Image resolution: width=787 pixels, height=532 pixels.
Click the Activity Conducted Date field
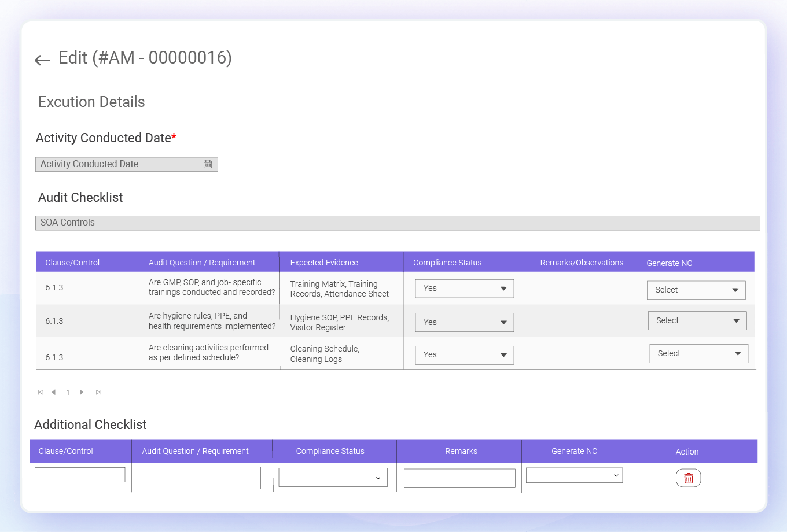pos(127,164)
